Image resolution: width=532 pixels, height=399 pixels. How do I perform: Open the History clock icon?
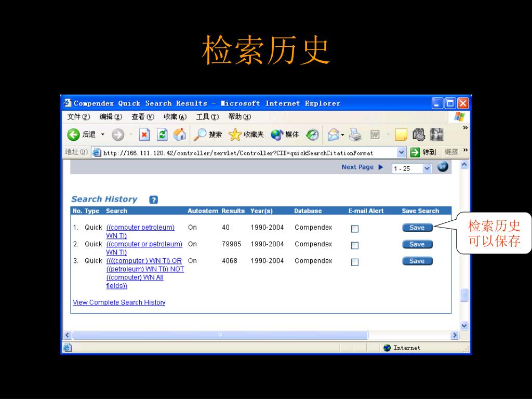(x=312, y=135)
